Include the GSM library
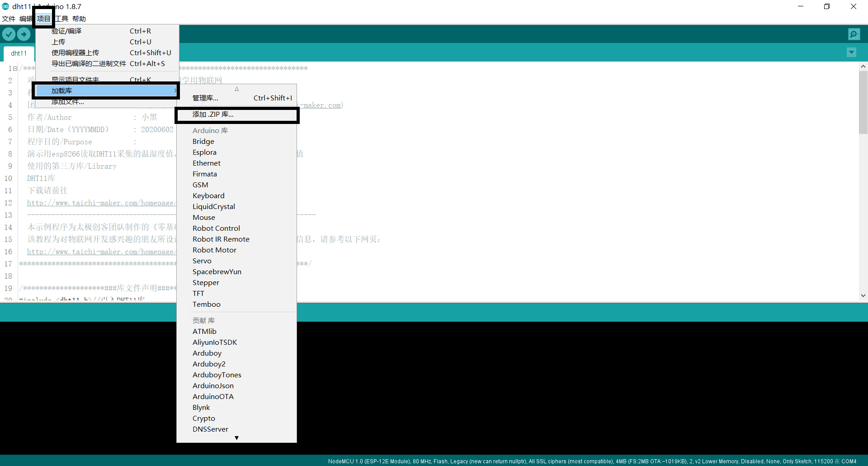Screen dimensions: 868x466 (236, 185)
